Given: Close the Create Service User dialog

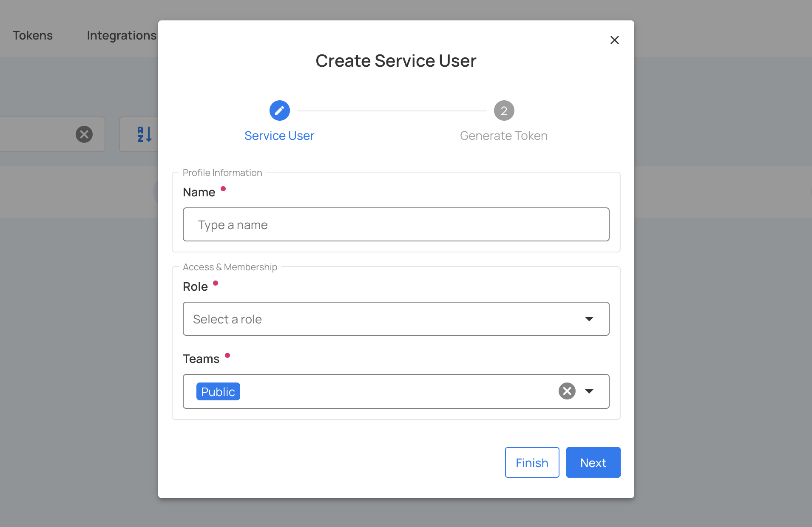Looking at the screenshot, I should coord(614,40).
